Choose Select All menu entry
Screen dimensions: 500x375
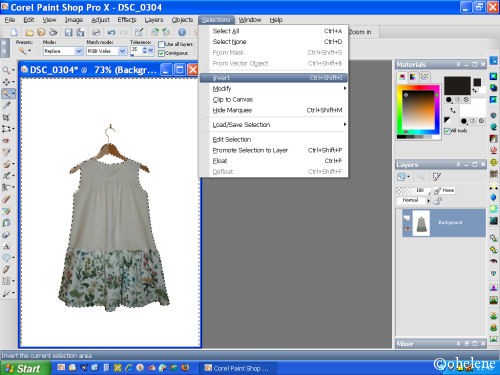273,31
